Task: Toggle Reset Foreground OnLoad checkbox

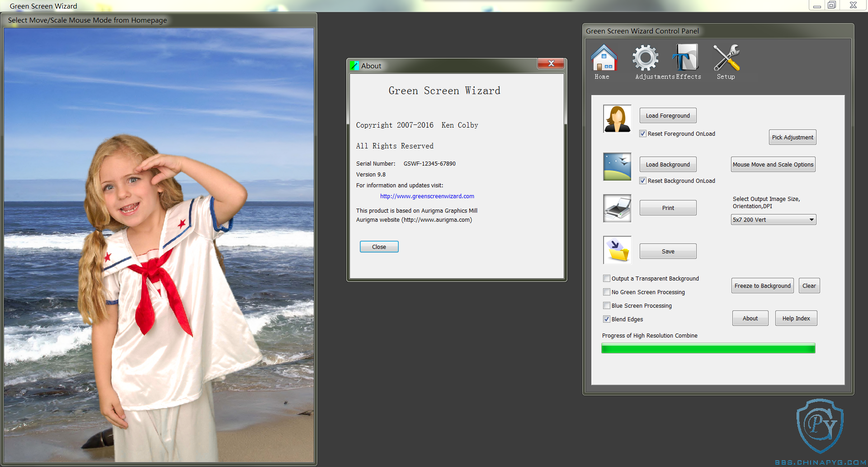Action: 643,133
